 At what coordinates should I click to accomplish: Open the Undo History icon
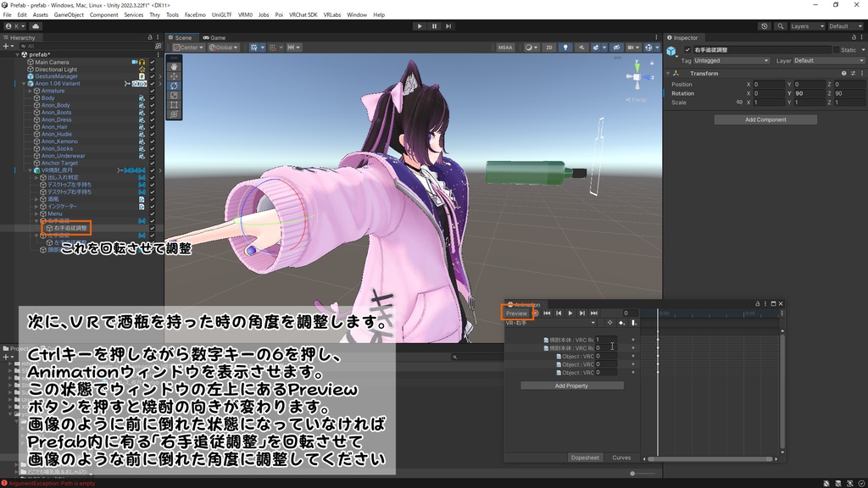pyautogui.click(x=765, y=26)
